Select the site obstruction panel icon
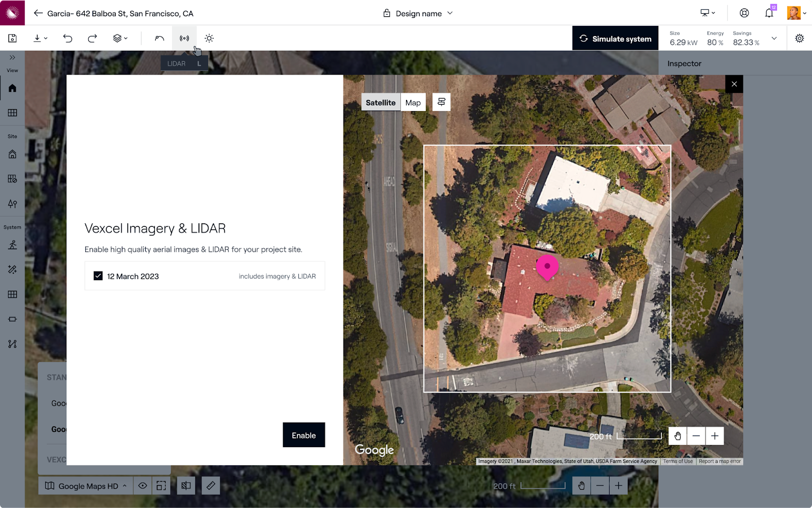 [12, 179]
